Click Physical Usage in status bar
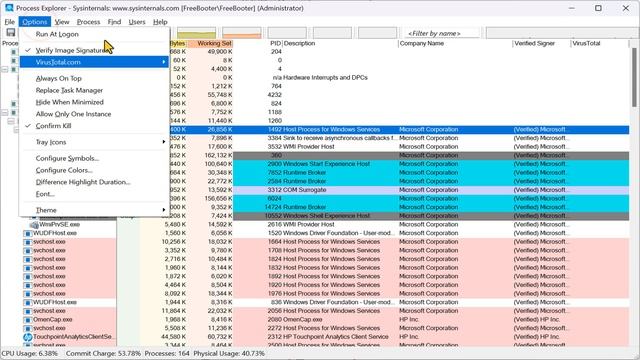The image size is (640, 360). coord(229,353)
